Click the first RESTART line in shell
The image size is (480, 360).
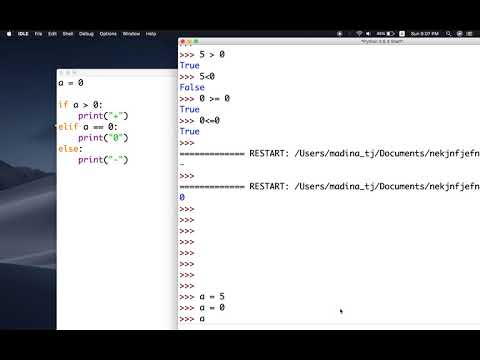[x=330, y=153]
